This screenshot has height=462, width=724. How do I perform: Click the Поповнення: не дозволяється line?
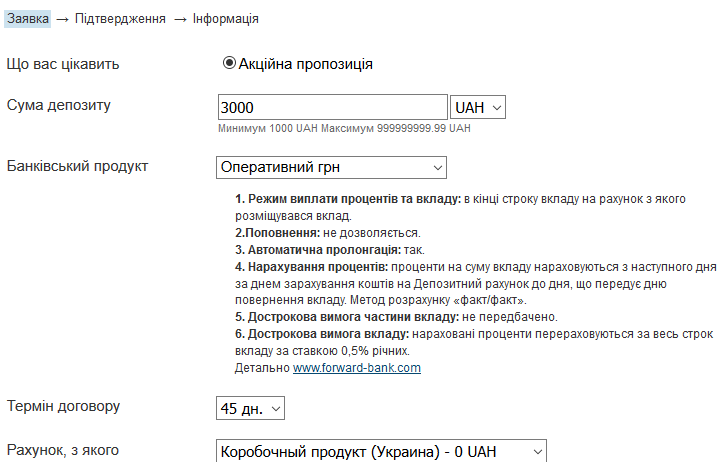(x=328, y=233)
